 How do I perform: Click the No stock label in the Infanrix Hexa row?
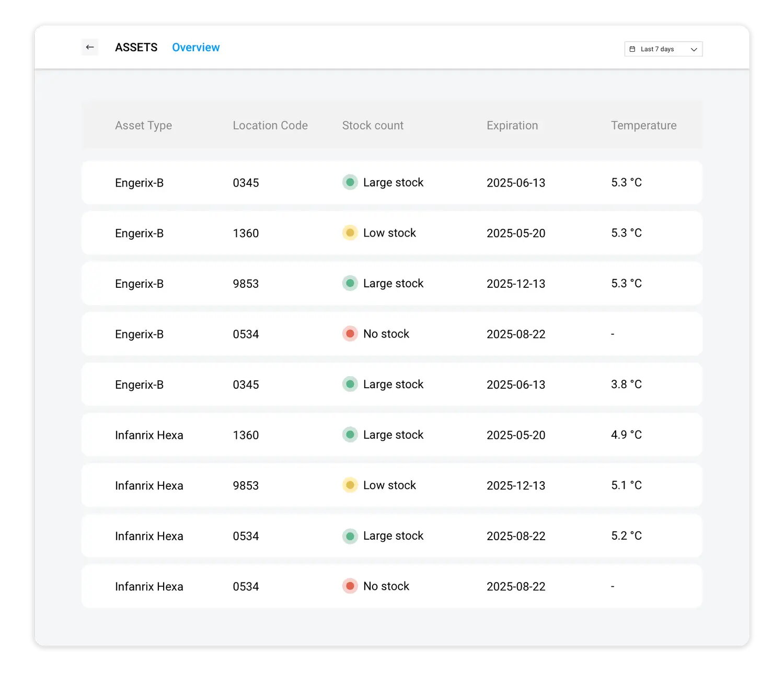tap(386, 586)
